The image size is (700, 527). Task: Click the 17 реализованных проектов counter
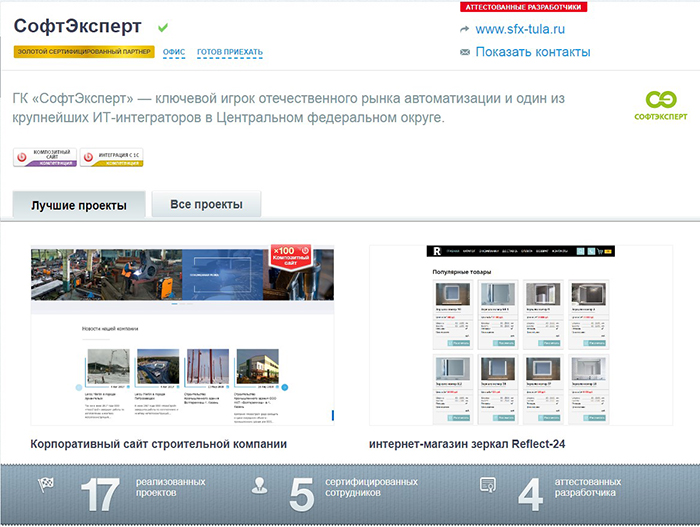pos(143,494)
